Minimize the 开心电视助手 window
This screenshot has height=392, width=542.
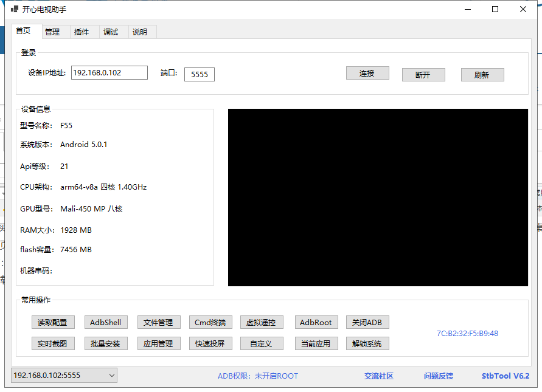click(468, 9)
